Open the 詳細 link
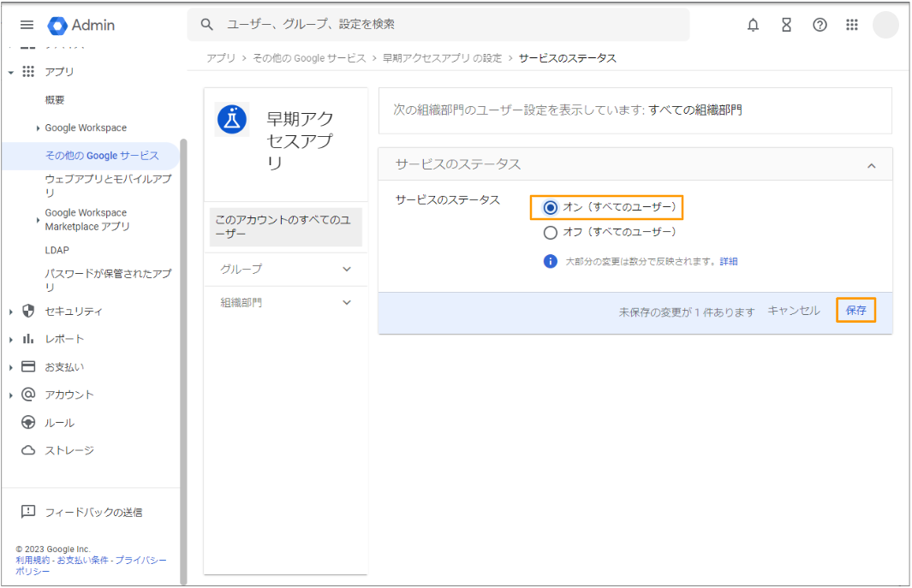Viewport: 912px width, 588px height. tap(728, 261)
